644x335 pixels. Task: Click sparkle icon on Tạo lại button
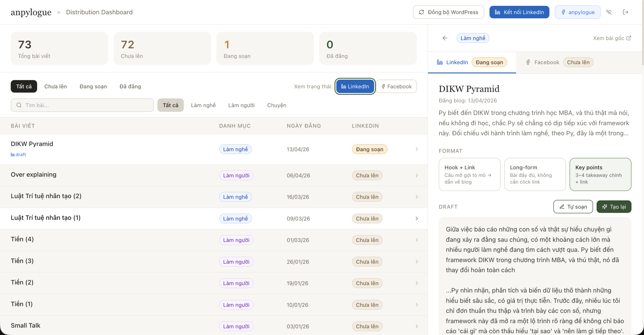605,207
